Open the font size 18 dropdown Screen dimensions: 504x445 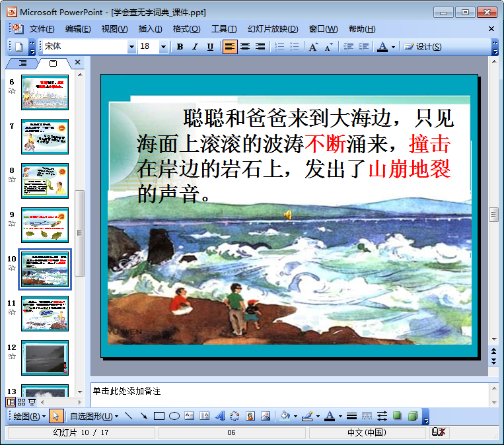coord(163,47)
